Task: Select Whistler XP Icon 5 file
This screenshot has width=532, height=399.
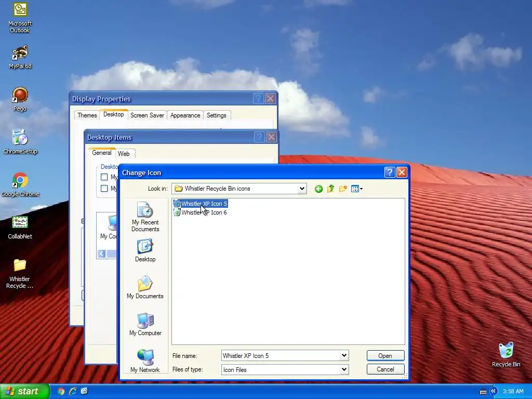Action: pyautogui.click(x=200, y=204)
